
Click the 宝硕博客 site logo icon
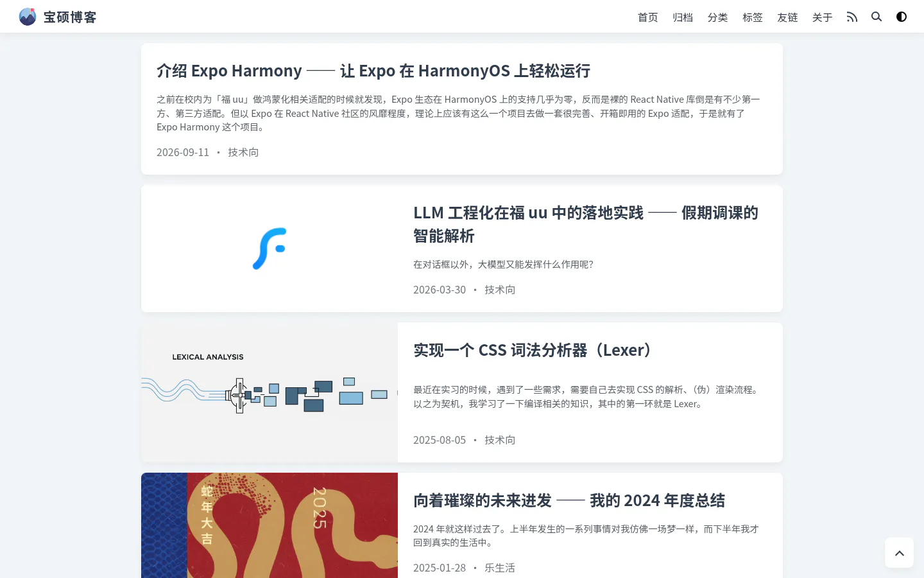pyautogui.click(x=28, y=17)
